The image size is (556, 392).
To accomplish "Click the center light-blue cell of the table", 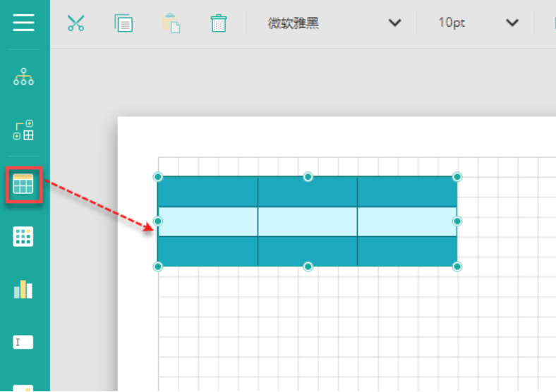I will coord(308,221).
